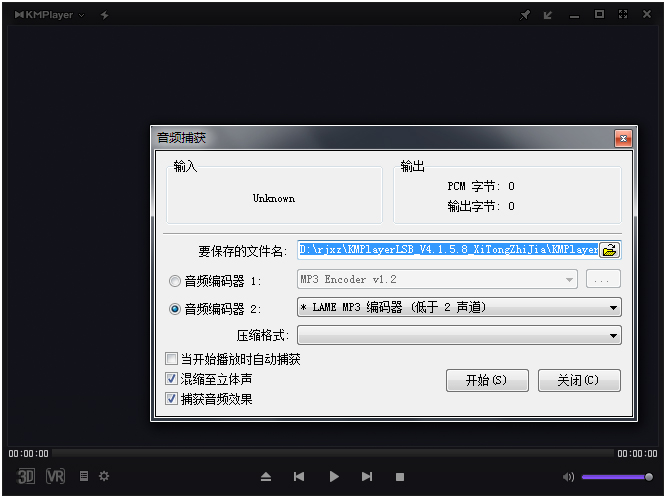The image size is (666, 498).
Task: Click the elapsed time on the left
Action: pyautogui.click(x=28, y=454)
